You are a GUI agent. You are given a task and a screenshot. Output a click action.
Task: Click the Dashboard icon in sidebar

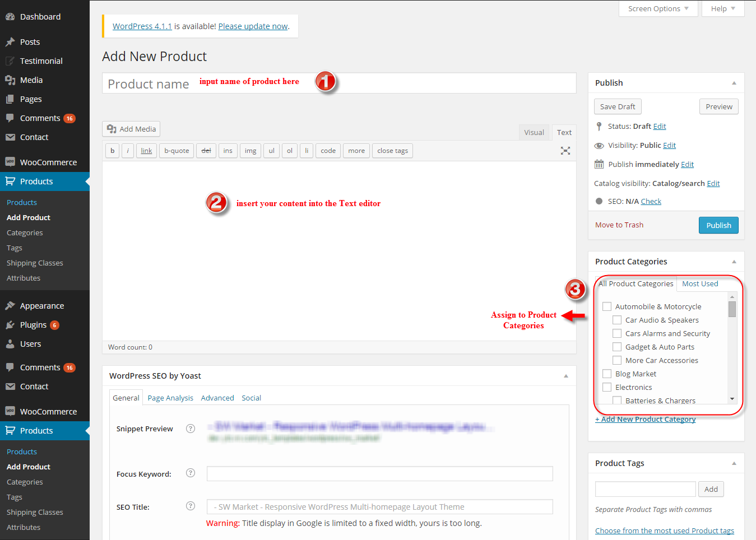tap(10, 17)
